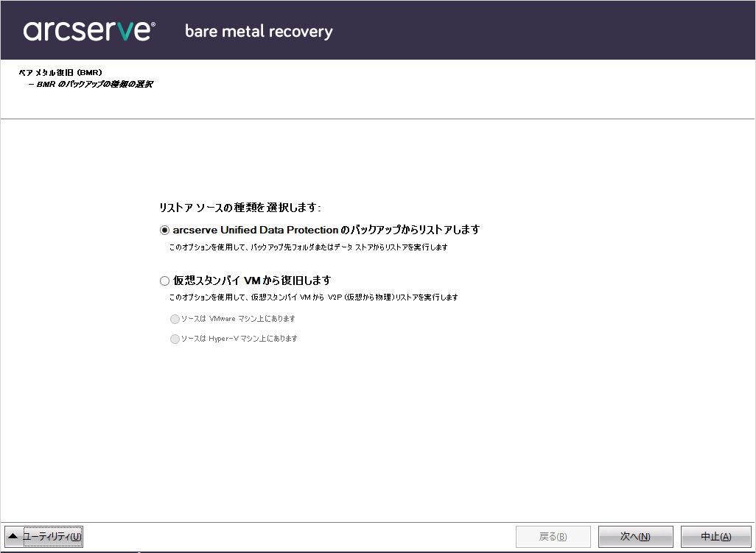Expand the utilities triangle arrow
Screen dimensions: 756x553
[x=13, y=536]
